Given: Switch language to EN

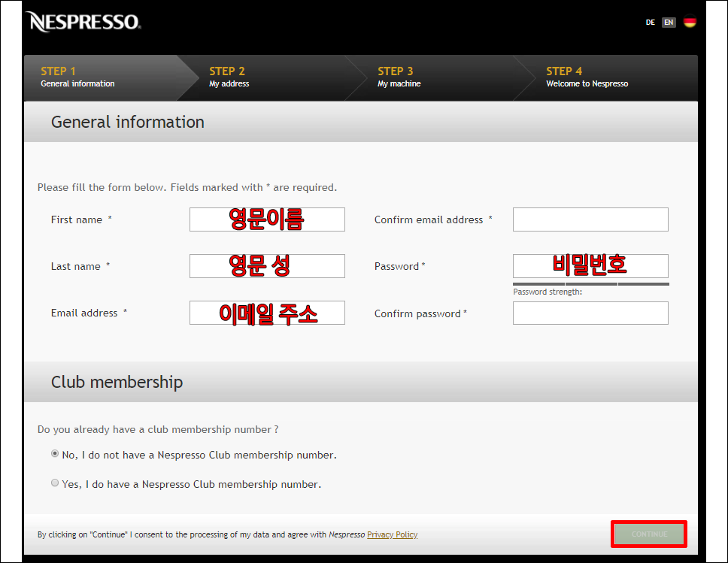Looking at the screenshot, I should coord(669,23).
